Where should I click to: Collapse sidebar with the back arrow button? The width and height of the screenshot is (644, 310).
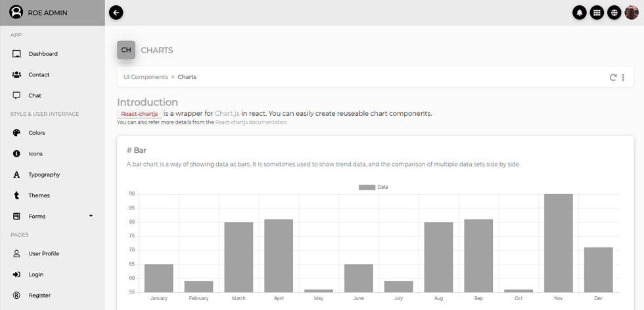(x=116, y=13)
